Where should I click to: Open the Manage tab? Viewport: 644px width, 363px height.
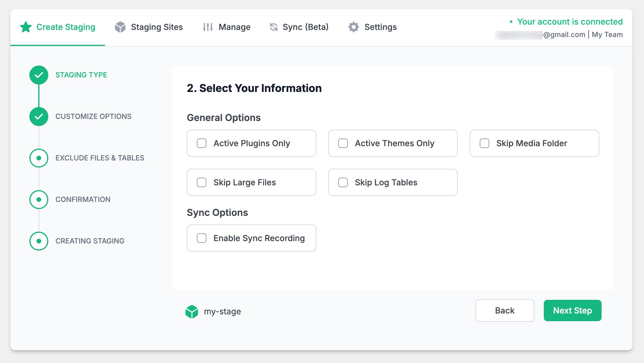click(234, 27)
